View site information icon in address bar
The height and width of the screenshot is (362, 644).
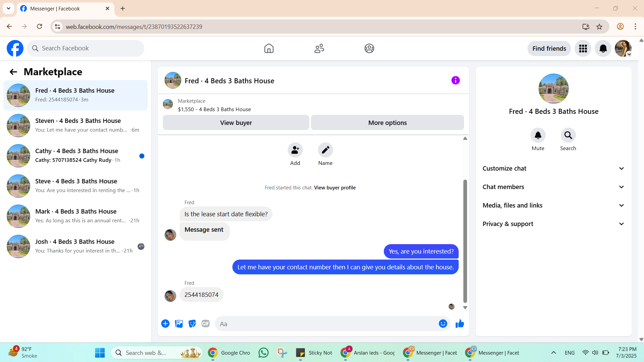(x=58, y=27)
